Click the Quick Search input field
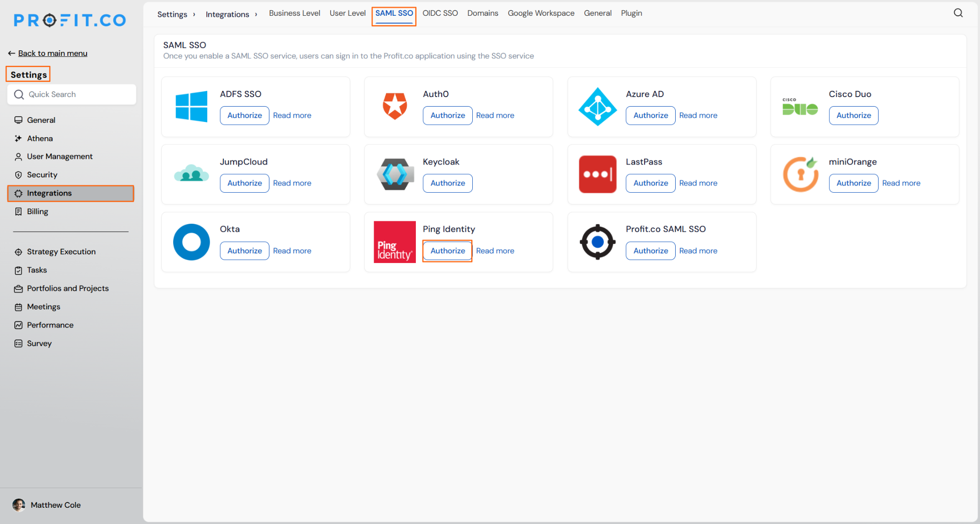This screenshot has height=524, width=980. pos(72,94)
